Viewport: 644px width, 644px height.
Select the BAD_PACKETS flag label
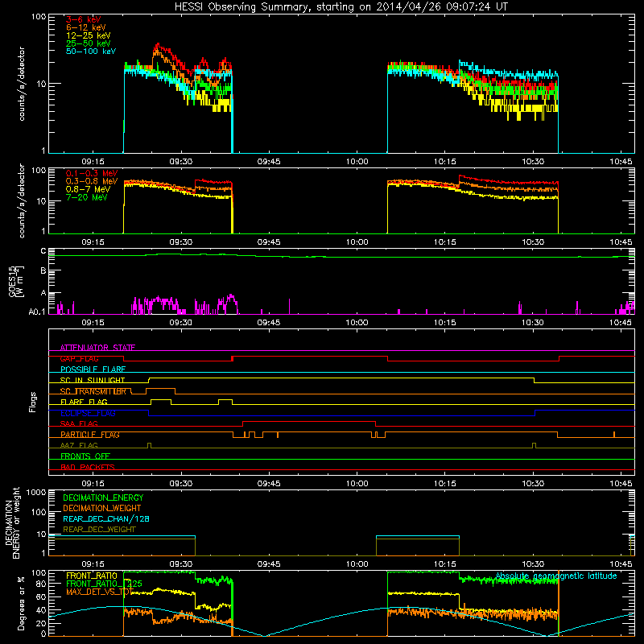pyautogui.click(x=88, y=467)
